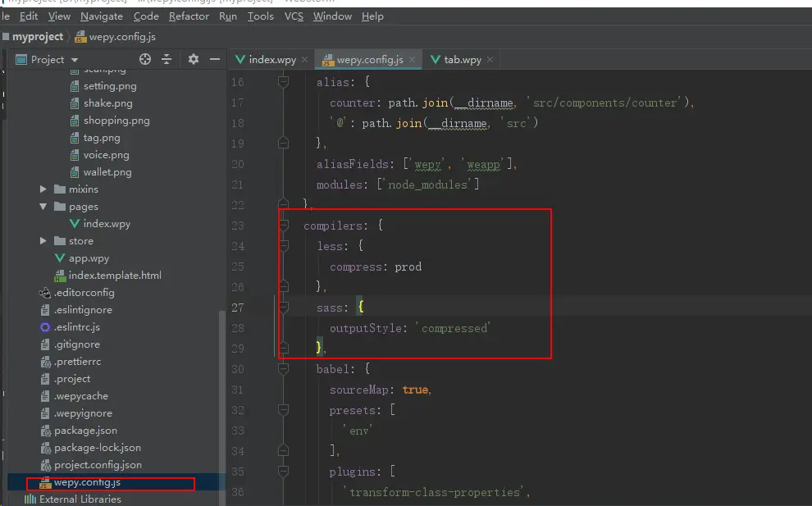Click the mixins folder icon

[60, 189]
